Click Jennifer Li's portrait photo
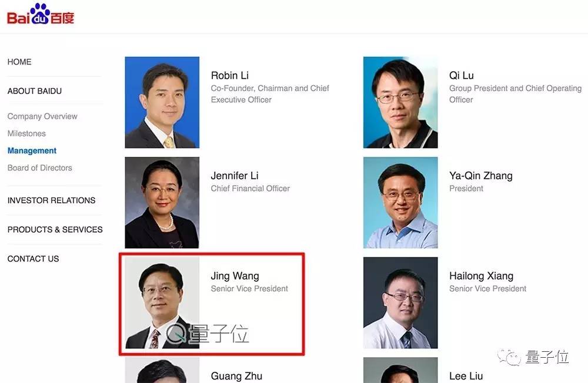 162,203
